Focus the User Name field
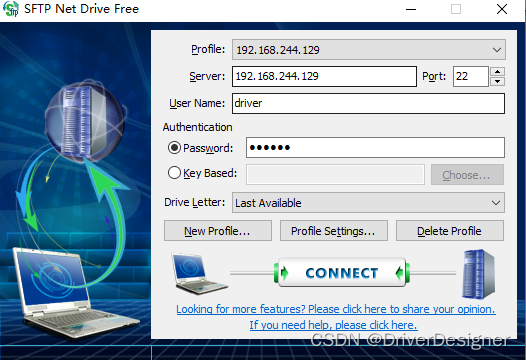Viewport: 526px width, 360px height. point(368,103)
